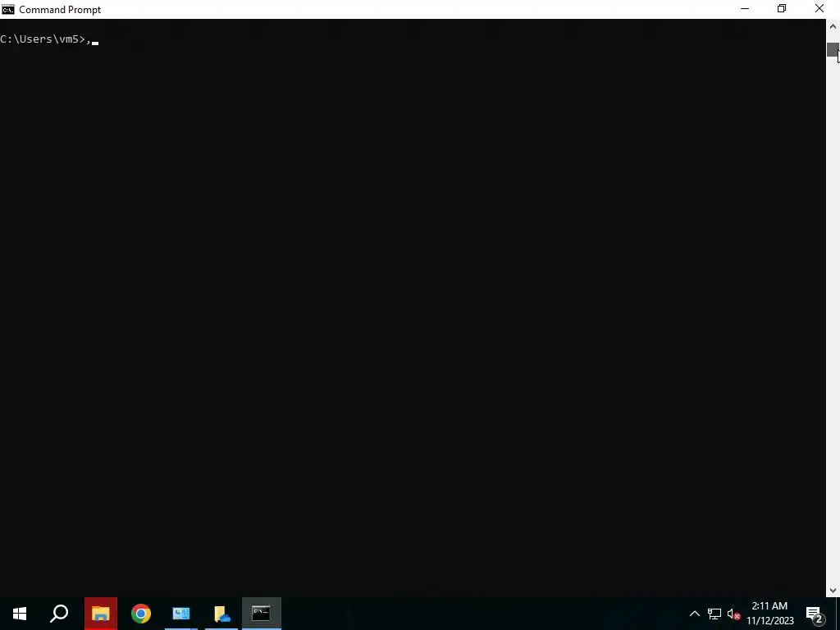
Task: Restore down the Command Prompt window
Action: coord(782,9)
